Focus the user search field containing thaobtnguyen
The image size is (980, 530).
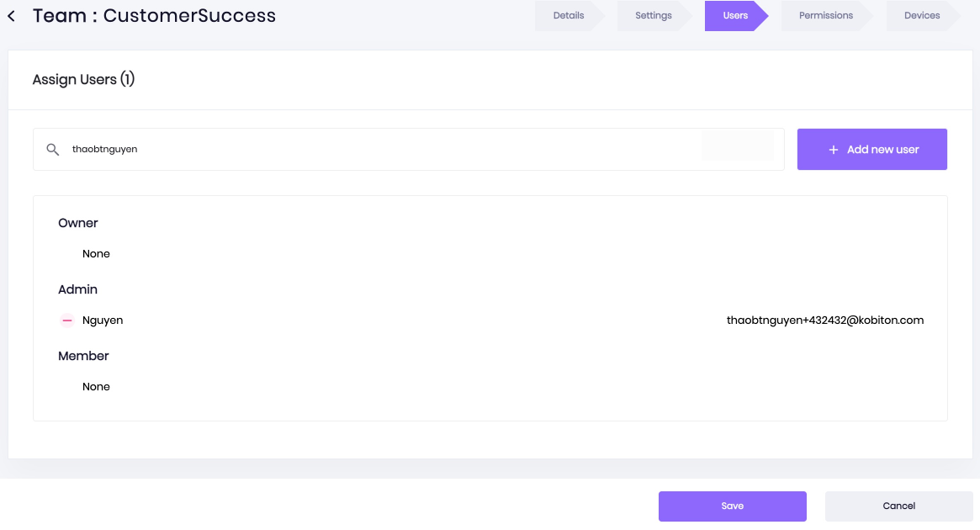coord(409,150)
